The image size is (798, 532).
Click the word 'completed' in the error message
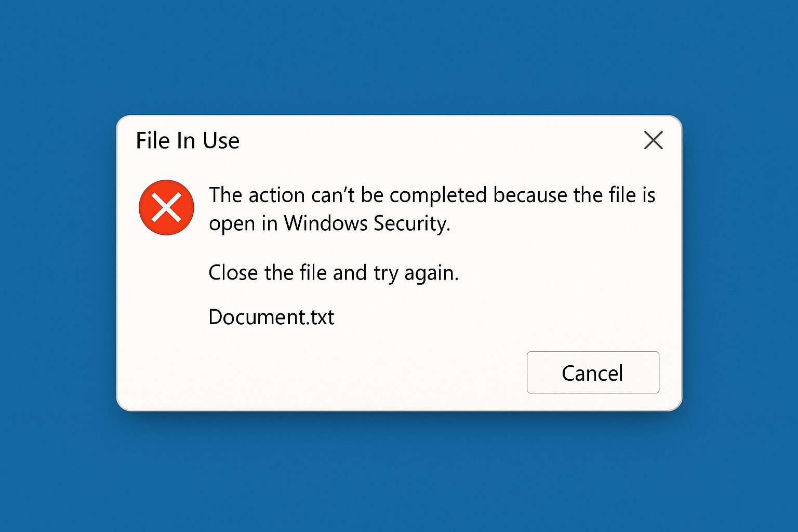click(438, 196)
